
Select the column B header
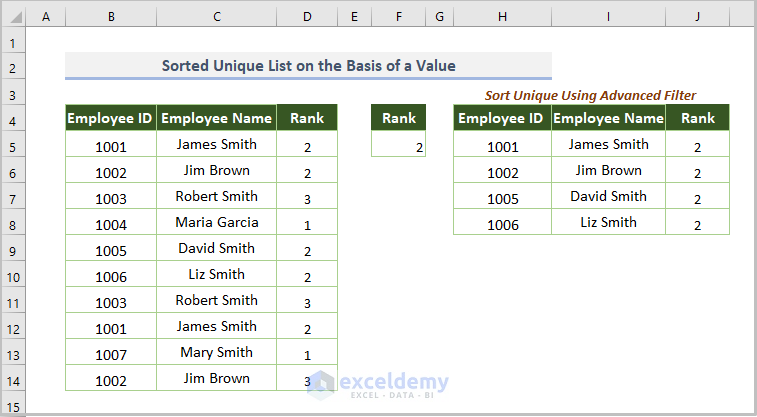tap(110, 18)
